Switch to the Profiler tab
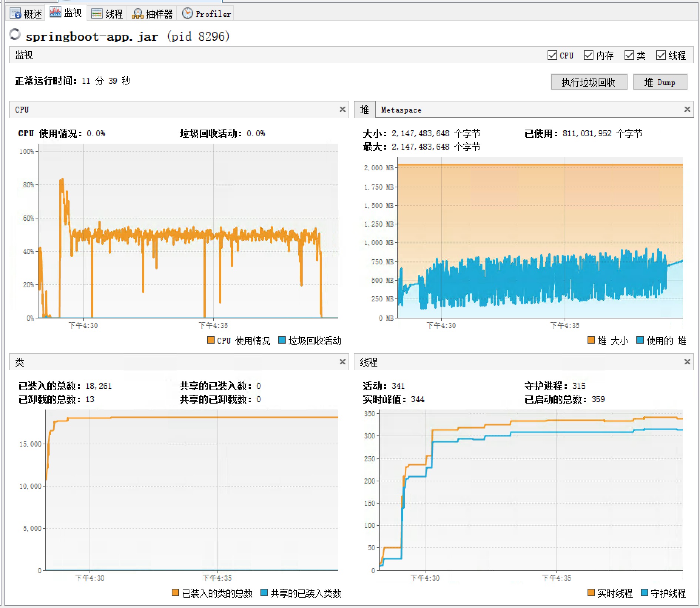 pyautogui.click(x=206, y=14)
